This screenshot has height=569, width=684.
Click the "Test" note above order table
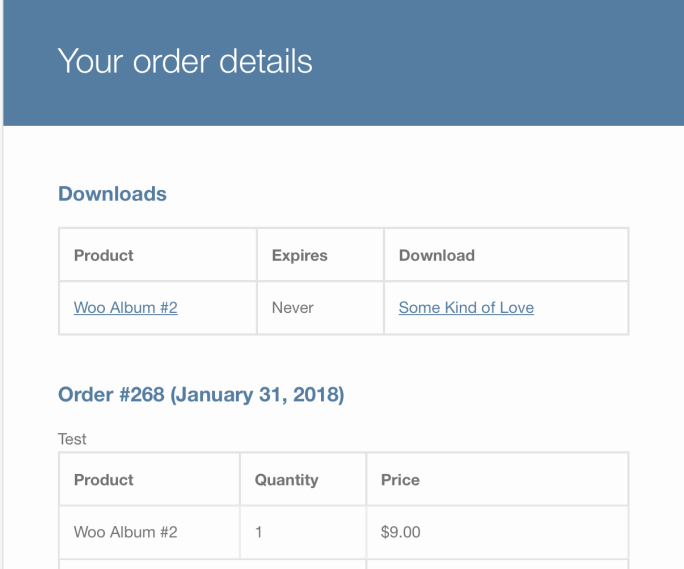(x=72, y=439)
